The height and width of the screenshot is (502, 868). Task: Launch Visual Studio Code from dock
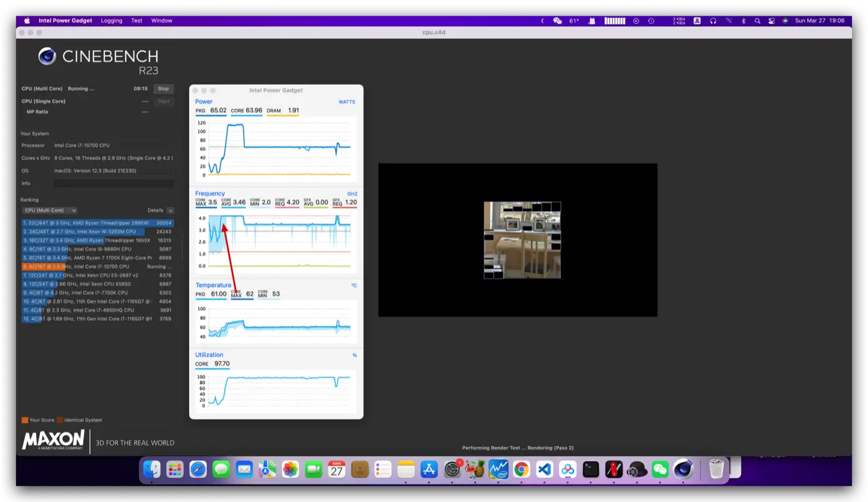[544, 470]
